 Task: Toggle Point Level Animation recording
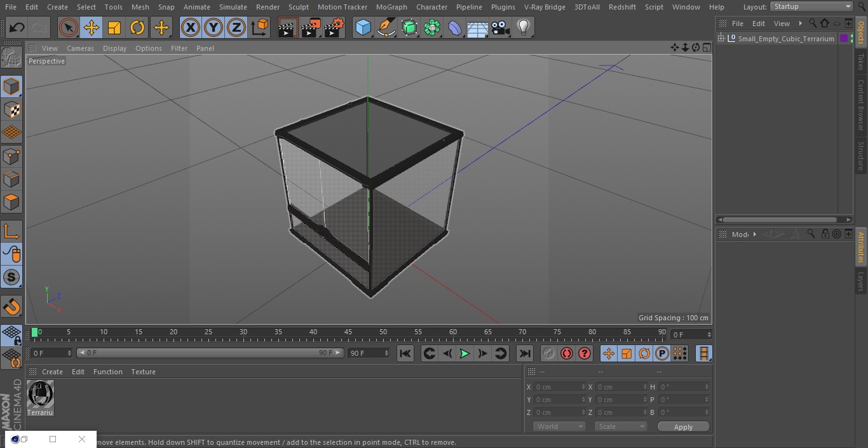tap(680, 353)
